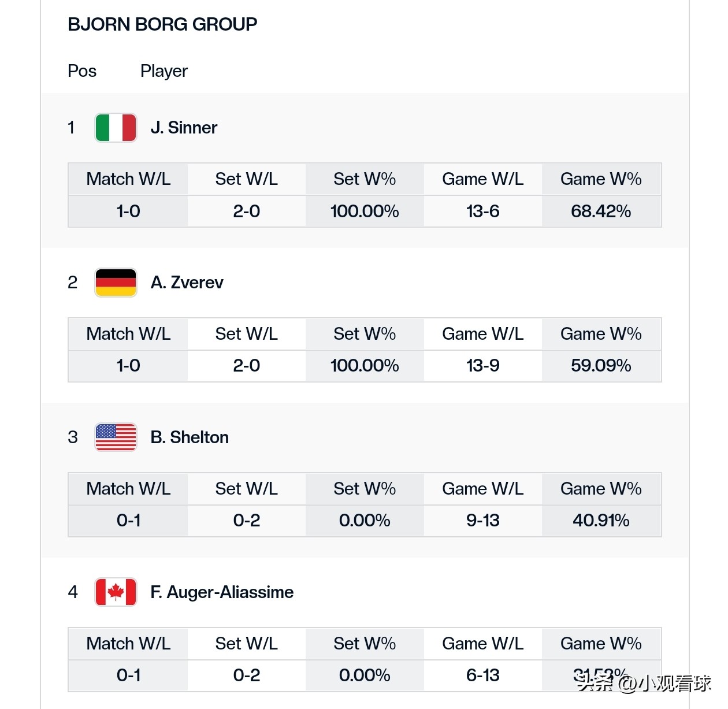Screen dimensions: 728x709
Task: Select F. Auger-Aliassime player name
Action: (222, 592)
